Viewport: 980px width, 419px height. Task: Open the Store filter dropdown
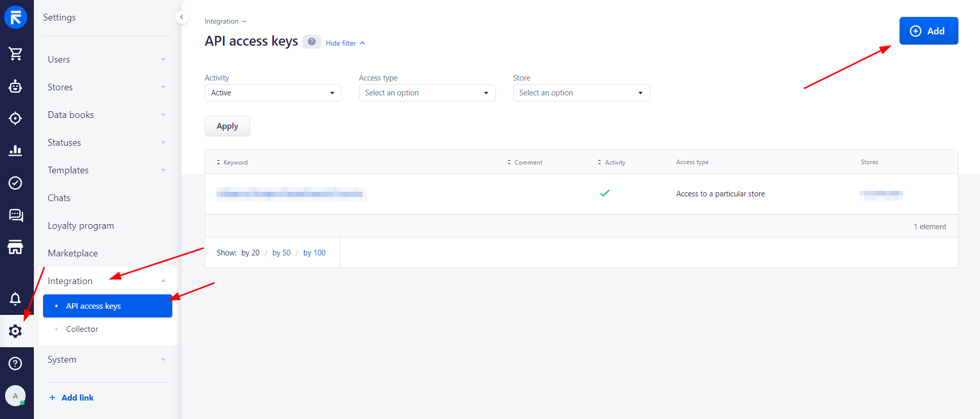(581, 93)
